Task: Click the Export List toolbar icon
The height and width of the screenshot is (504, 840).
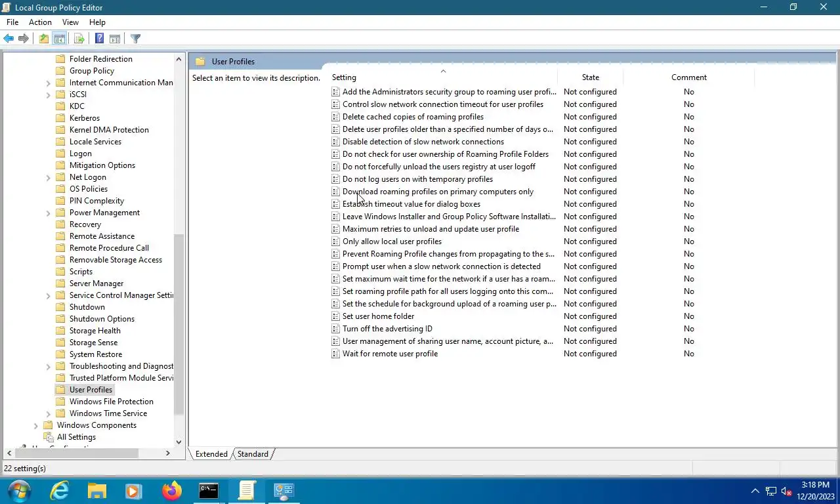Action: [x=79, y=39]
